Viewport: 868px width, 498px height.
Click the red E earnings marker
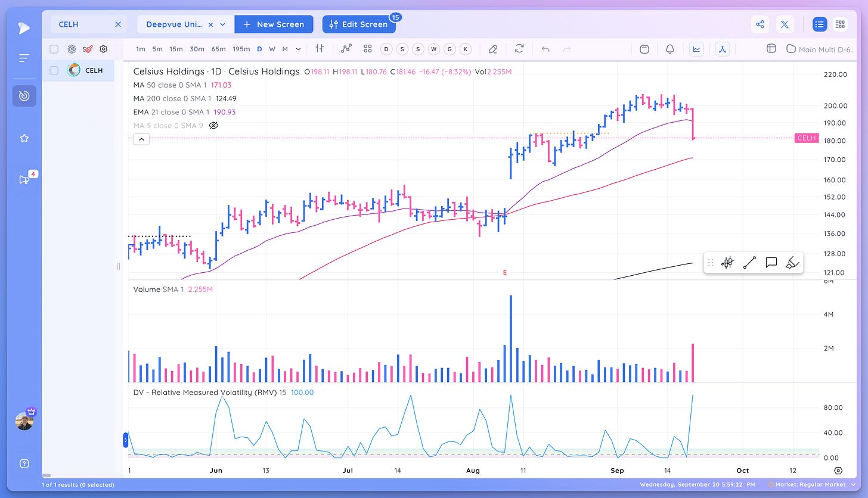(x=505, y=272)
